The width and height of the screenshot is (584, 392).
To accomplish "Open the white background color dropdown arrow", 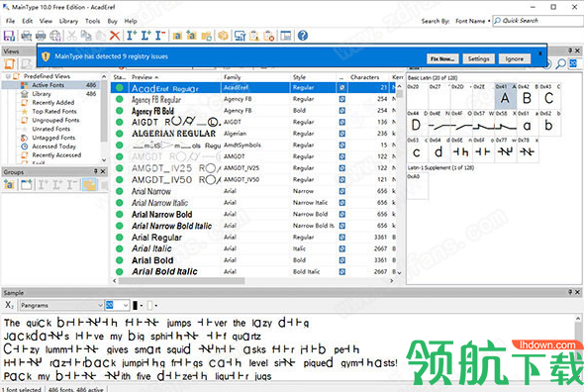I will coord(155,306).
